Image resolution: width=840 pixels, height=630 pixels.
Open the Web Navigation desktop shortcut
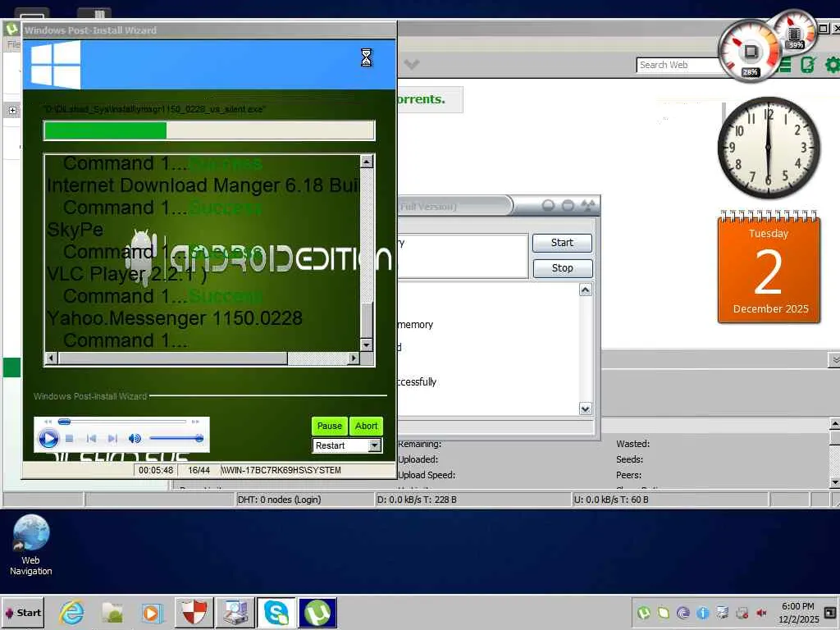(30, 546)
